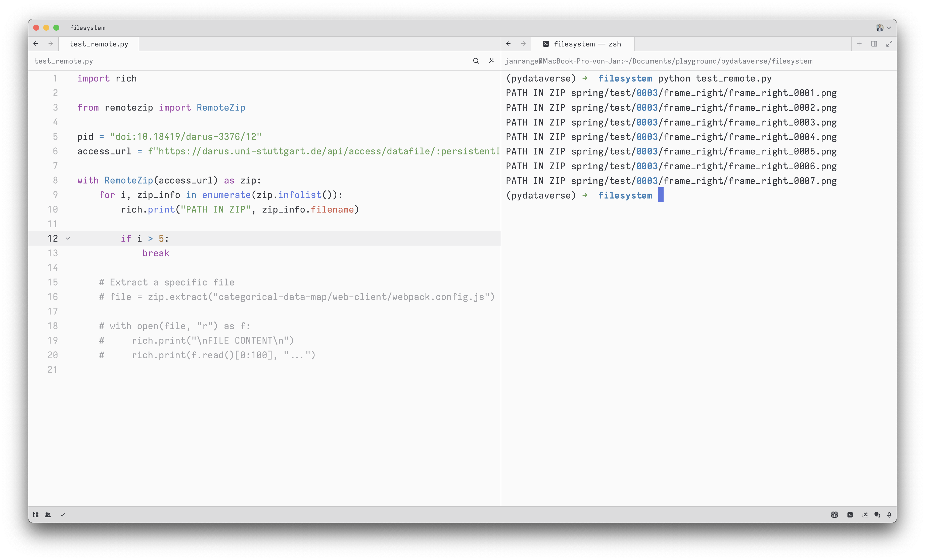
Task: Toggle the project panel in status bar
Action: click(36, 515)
